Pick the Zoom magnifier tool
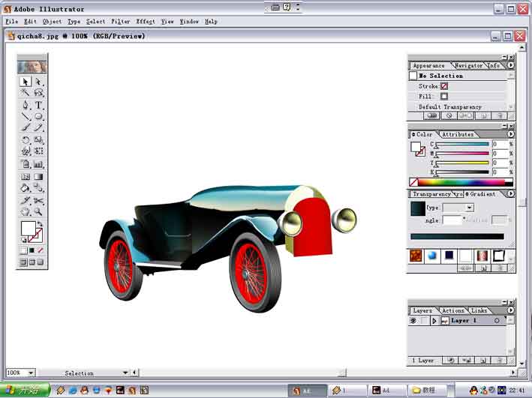532x398 pixels. click(39, 212)
